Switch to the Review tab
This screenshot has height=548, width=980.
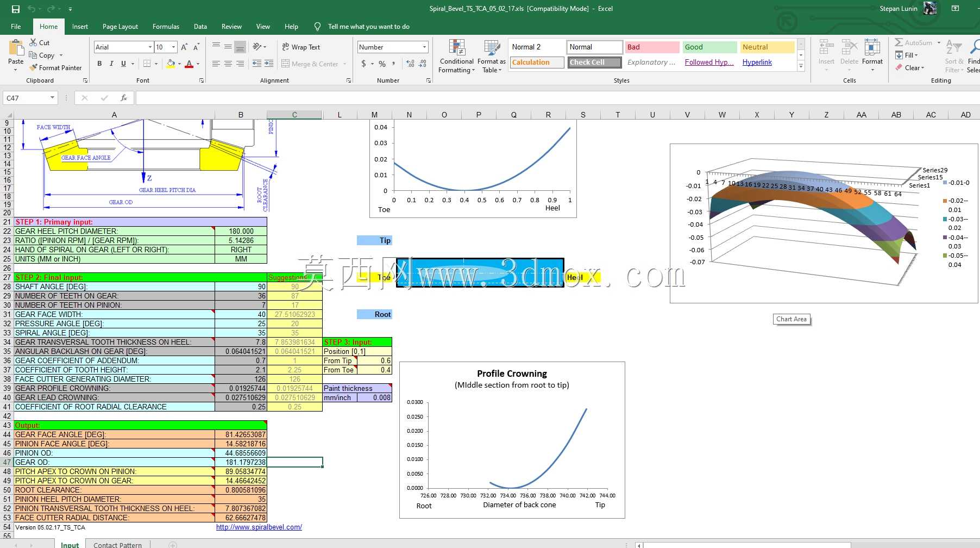(231, 27)
